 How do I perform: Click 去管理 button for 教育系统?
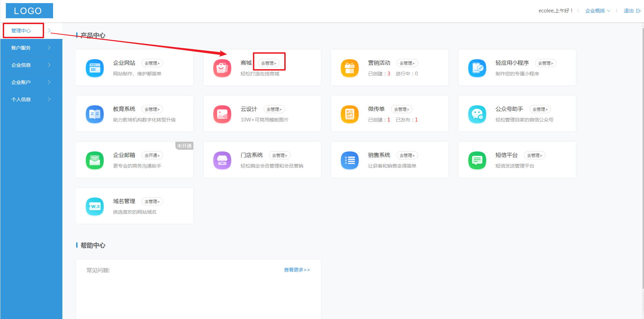152,109
